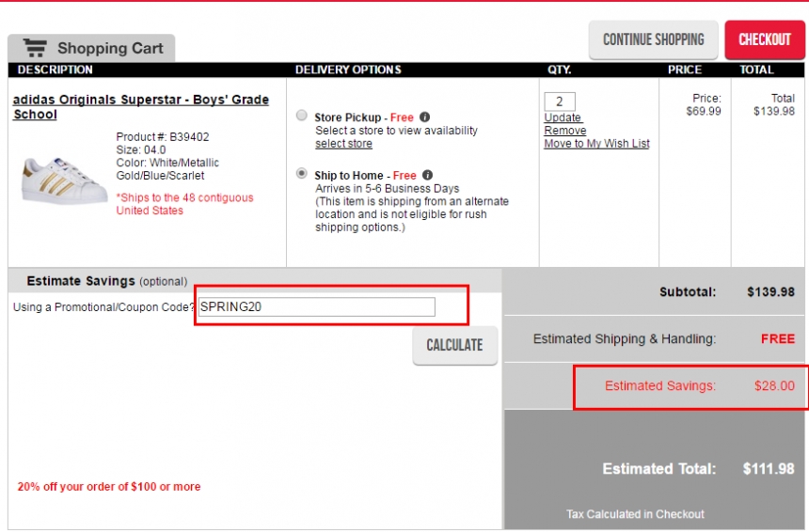Click Continue Shopping button
Viewport: 809px width, 532px height.
[x=653, y=39]
